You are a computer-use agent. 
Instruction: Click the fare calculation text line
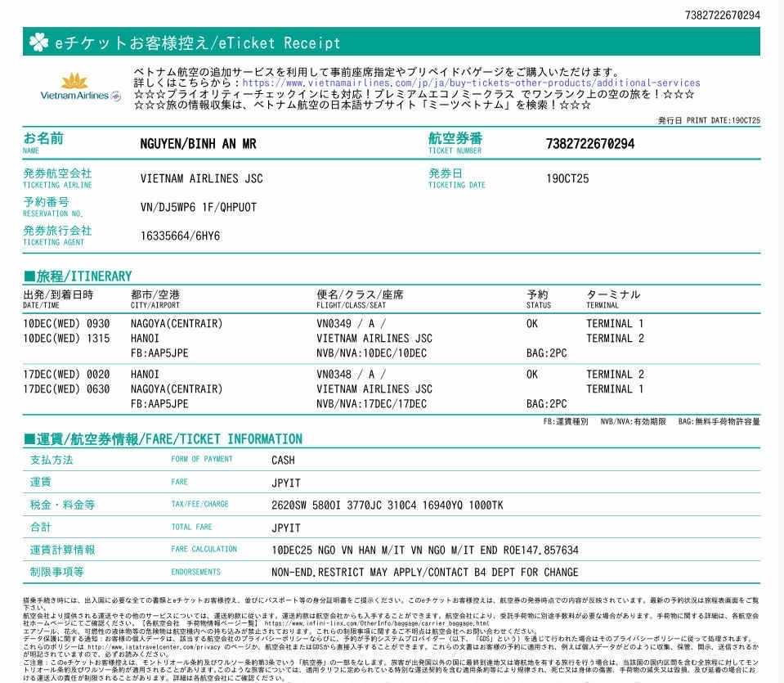(x=424, y=550)
